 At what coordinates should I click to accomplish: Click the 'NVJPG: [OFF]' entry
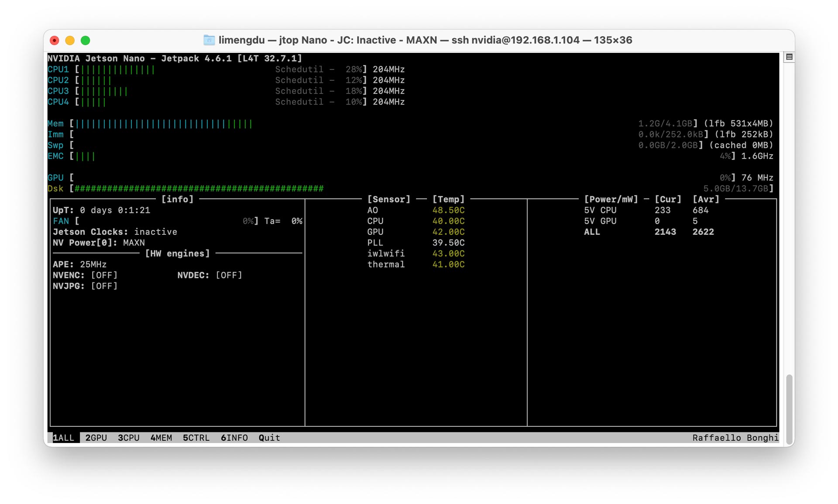coord(85,286)
